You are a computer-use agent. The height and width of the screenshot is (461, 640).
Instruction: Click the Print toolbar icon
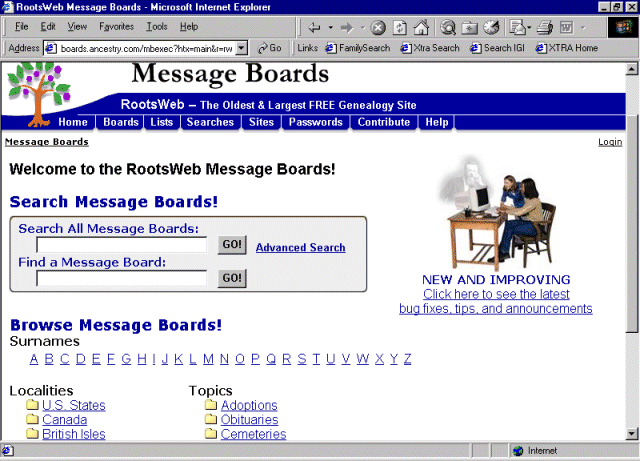[x=544, y=28]
